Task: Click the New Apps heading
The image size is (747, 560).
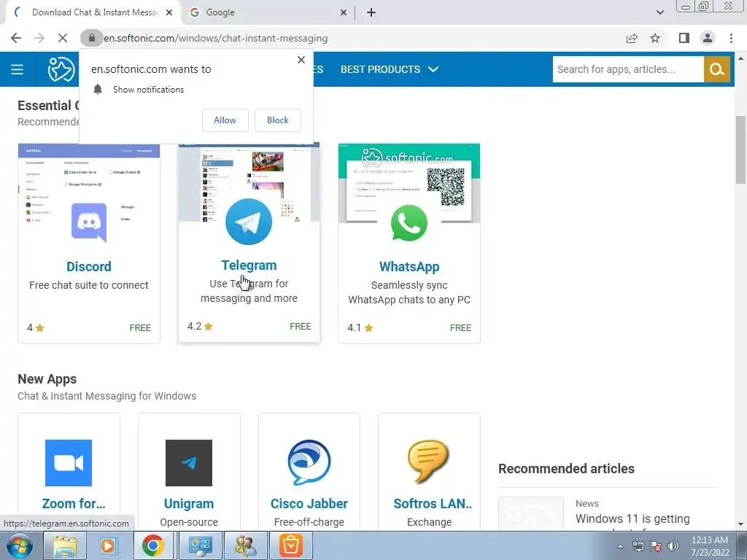Action: coord(47,379)
